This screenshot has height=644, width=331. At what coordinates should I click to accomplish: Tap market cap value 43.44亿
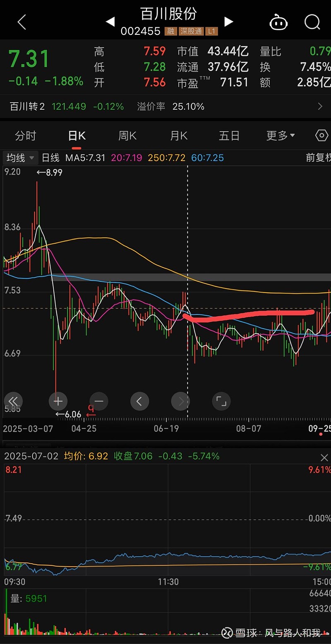pyautogui.click(x=228, y=51)
